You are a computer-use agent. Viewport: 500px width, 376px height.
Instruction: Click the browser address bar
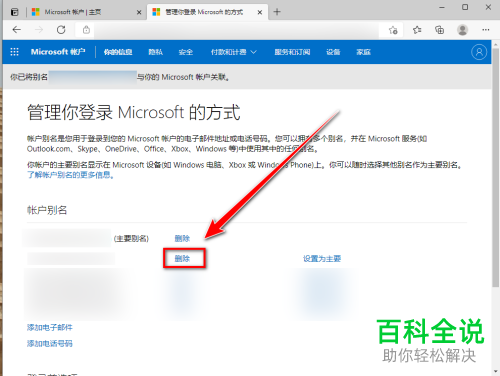tap(236, 30)
